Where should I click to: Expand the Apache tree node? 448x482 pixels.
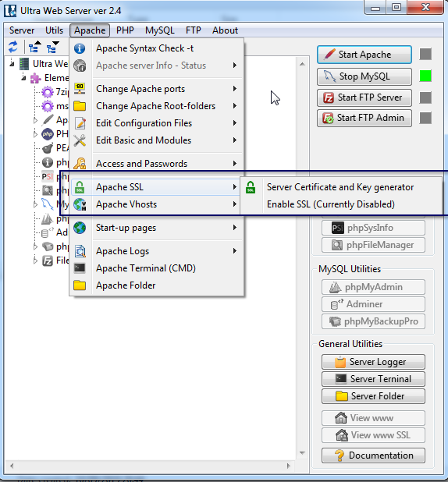[35, 120]
